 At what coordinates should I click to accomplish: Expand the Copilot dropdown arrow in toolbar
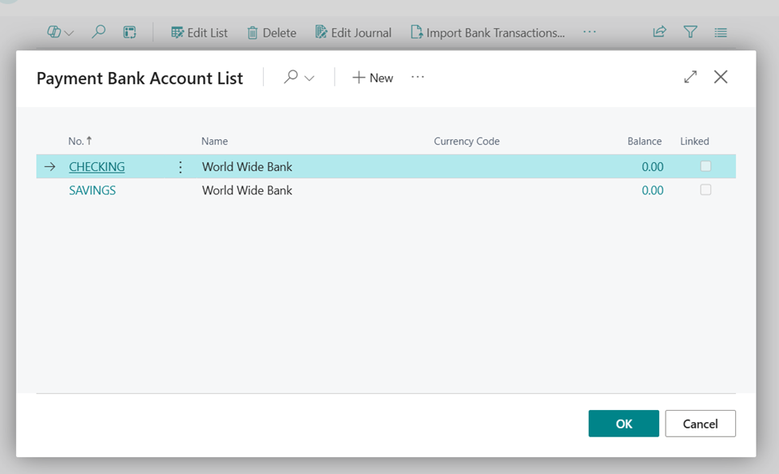(x=69, y=33)
